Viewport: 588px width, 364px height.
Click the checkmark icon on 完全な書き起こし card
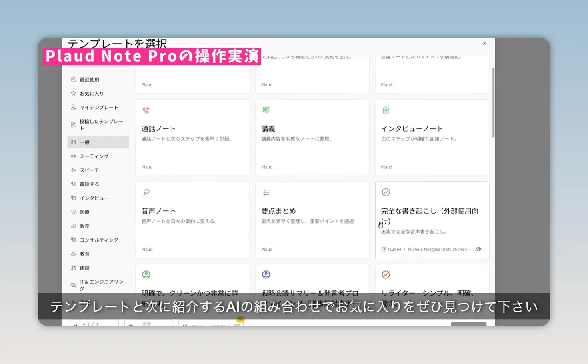pos(386,192)
